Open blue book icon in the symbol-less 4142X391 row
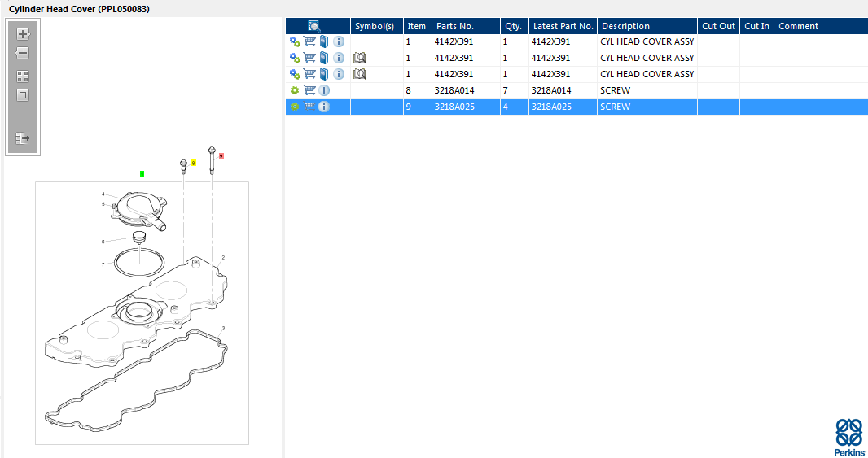The height and width of the screenshot is (458, 868). (324, 41)
